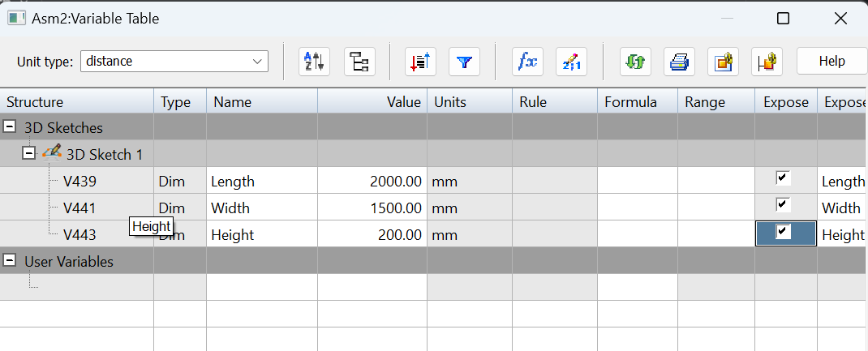Image resolution: width=868 pixels, height=351 pixels.
Task: Click the Value column header
Action: (x=372, y=102)
